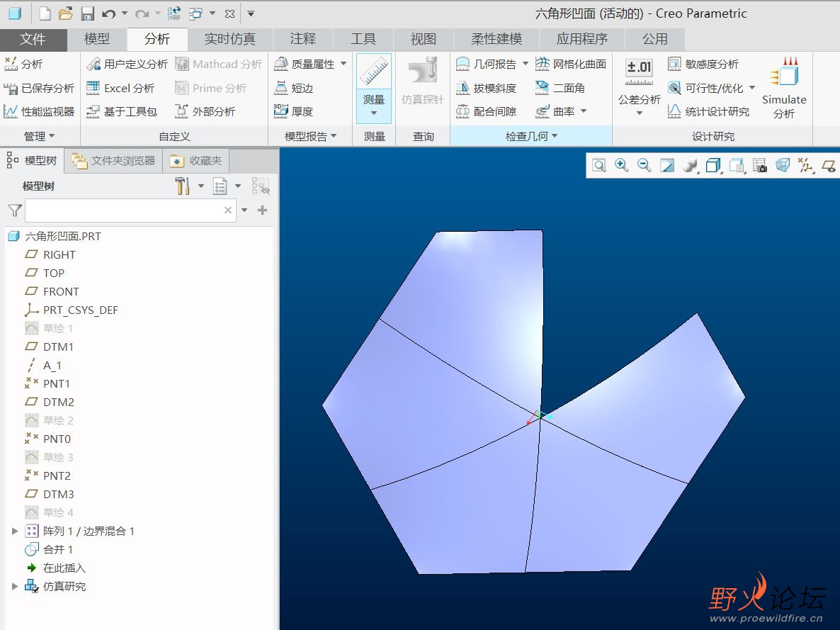
Task: Click the tree columns list icon
Action: (220, 186)
